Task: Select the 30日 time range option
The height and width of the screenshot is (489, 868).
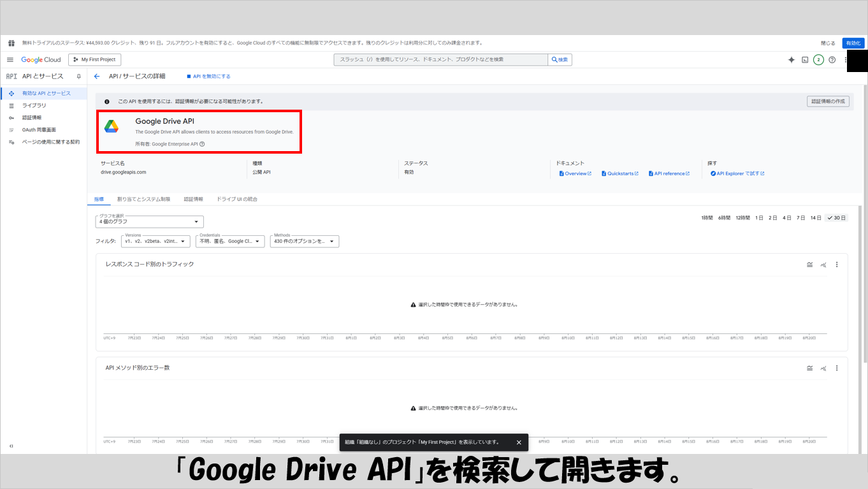Action: tap(836, 218)
